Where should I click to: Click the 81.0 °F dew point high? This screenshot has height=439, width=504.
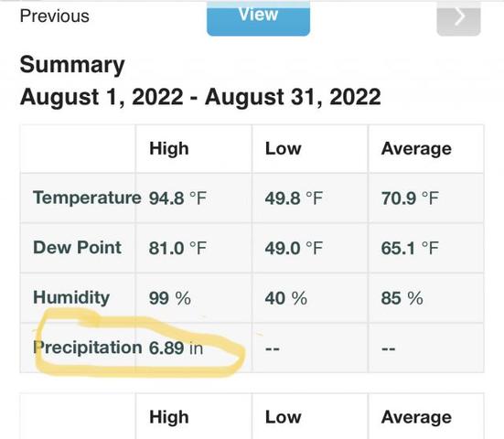click(x=177, y=248)
